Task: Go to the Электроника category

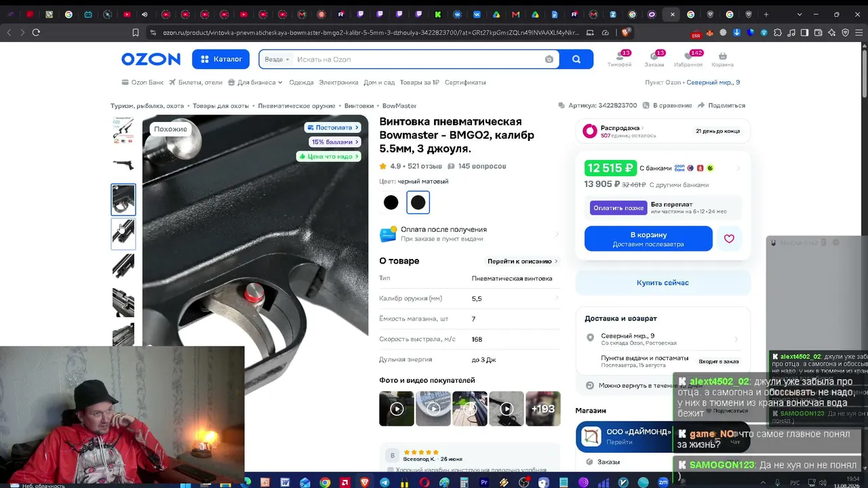Action: click(x=338, y=83)
